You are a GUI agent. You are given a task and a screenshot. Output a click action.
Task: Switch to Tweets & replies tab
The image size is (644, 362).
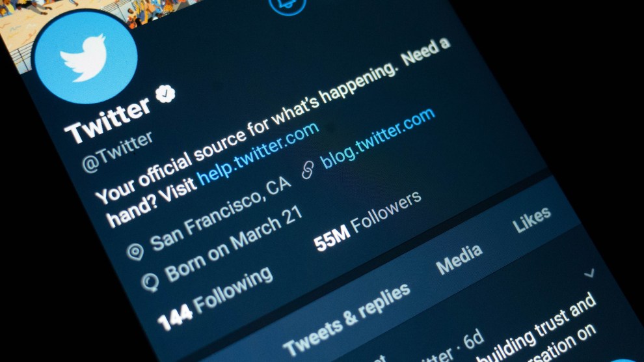pos(347,320)
